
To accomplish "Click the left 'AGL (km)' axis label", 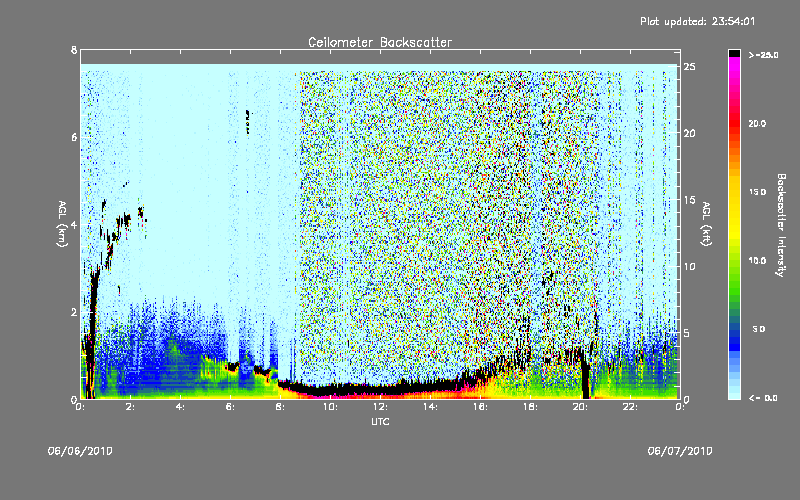I will [x=62, y=224].
